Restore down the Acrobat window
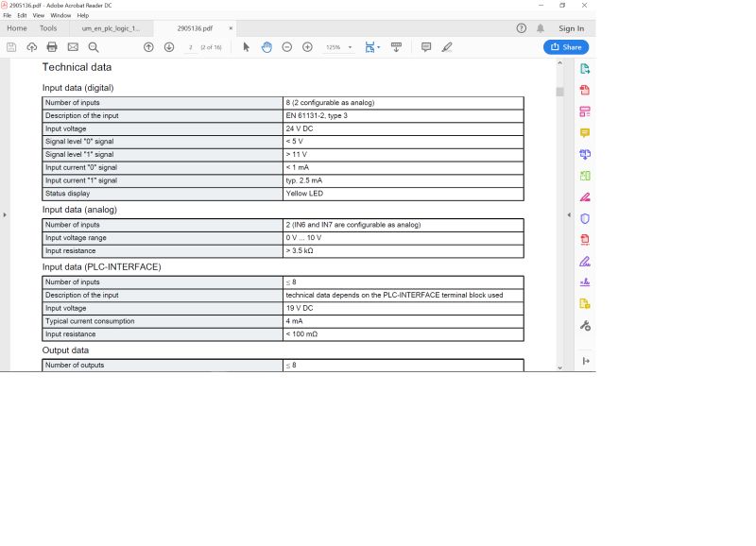The width and height of the screenshot is (756, 546). tap(562, 6)
